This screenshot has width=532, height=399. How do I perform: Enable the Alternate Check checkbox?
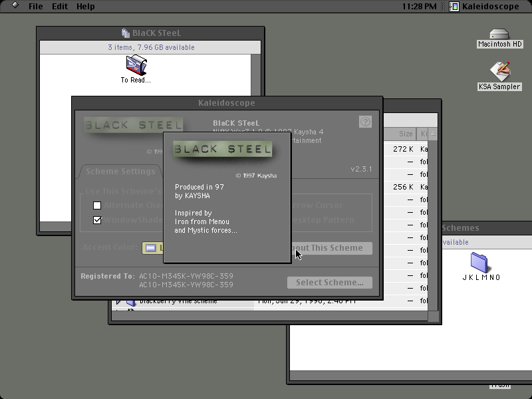(x=97, y=205)
